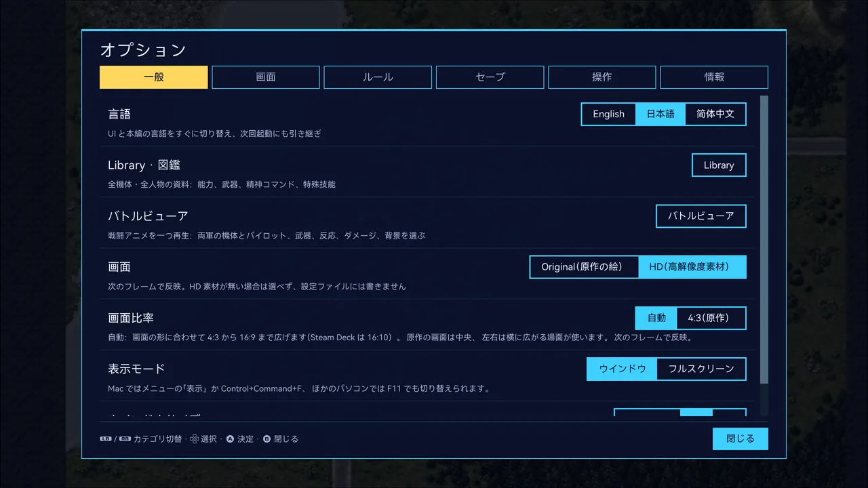Click the 表示モード setting label
The image size is (868, 488).
[x=136, y=369]
